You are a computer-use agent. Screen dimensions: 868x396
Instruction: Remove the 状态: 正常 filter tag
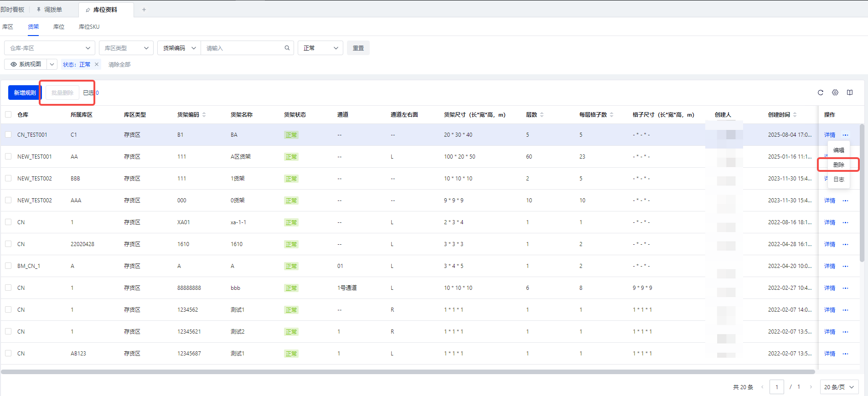click(x=97, y=64)
